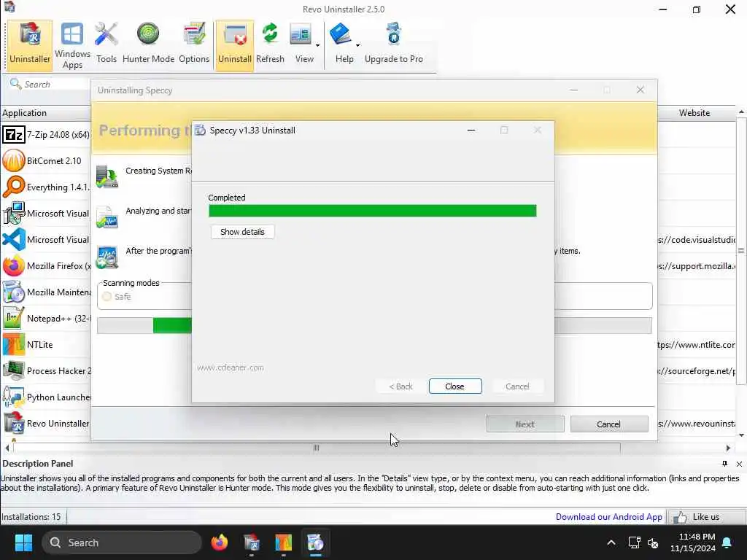
Task: Open the notification bell
Action: [727, 542]
